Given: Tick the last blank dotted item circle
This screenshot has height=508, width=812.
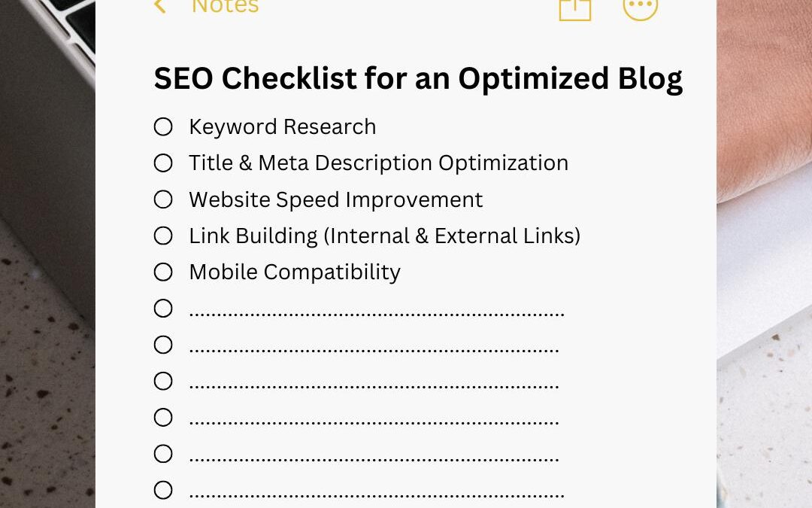Looking at the screenshot, I should point(163,490).
